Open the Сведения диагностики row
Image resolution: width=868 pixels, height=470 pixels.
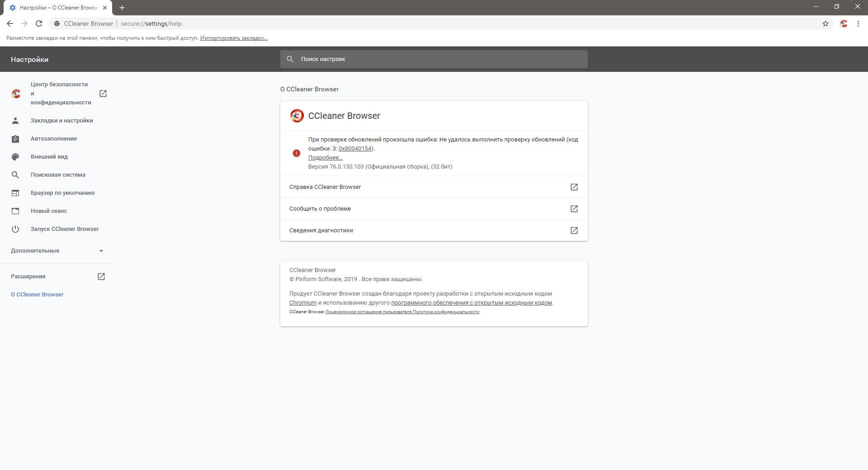pyautogui.click(x=434, y=230)
